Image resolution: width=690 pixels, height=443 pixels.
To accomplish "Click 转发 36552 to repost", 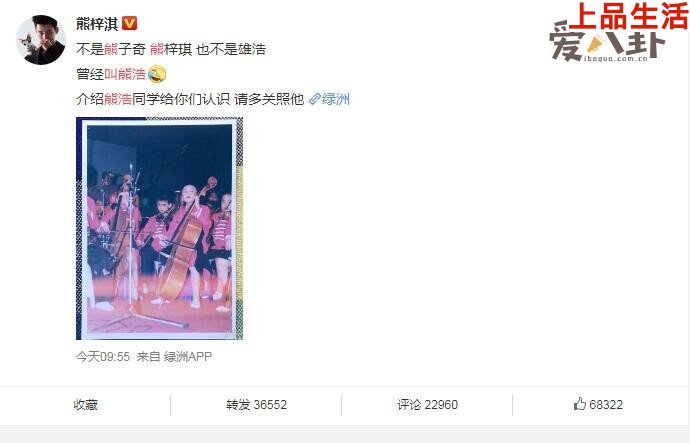I will pos(256,405).
